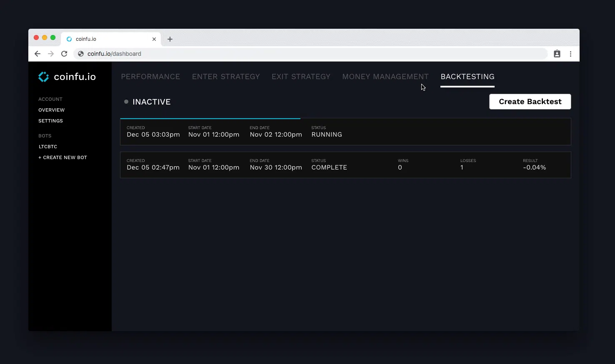Click created date Dec 05 03:03pm

coord(153,135)
